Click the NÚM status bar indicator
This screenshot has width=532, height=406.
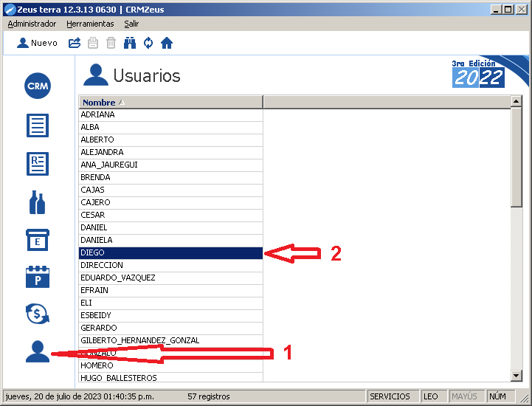click(x=500, y=396)
